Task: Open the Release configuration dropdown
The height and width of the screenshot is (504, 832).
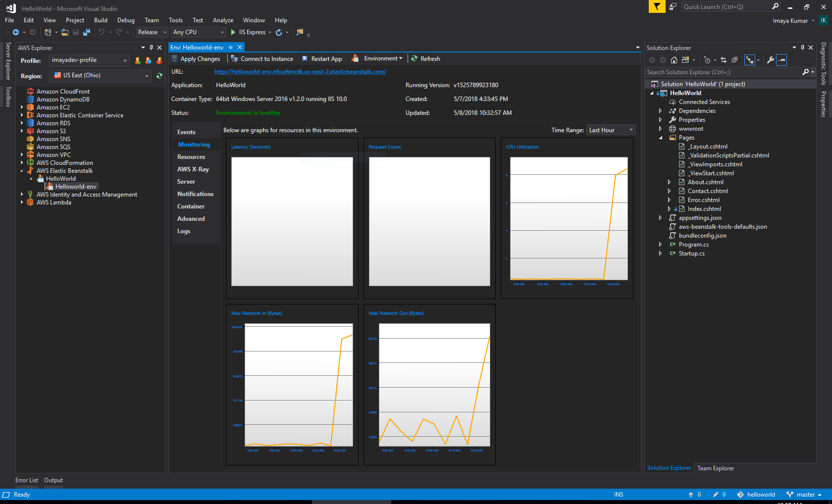Action: click(152, 32)
